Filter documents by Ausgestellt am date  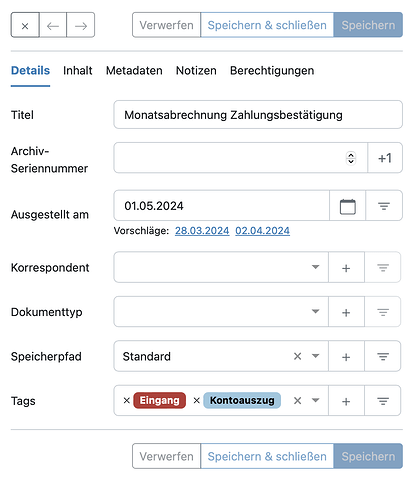point(384,206)
